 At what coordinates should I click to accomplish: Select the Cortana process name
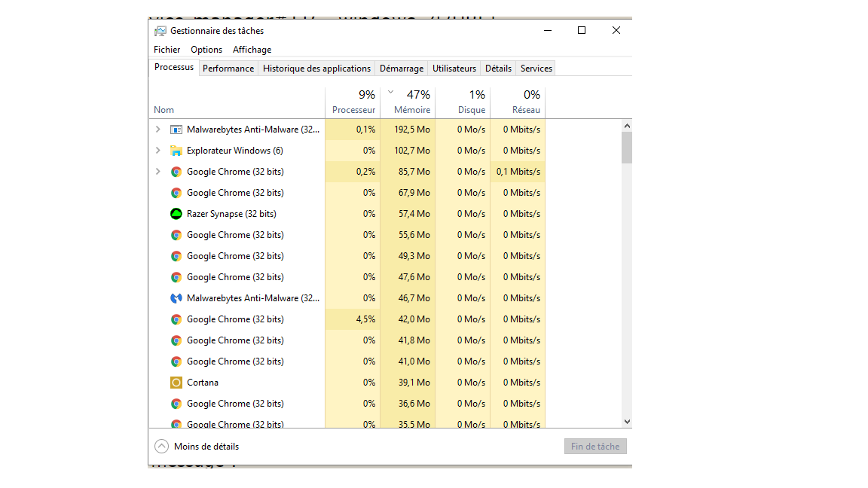click(203, 383)
